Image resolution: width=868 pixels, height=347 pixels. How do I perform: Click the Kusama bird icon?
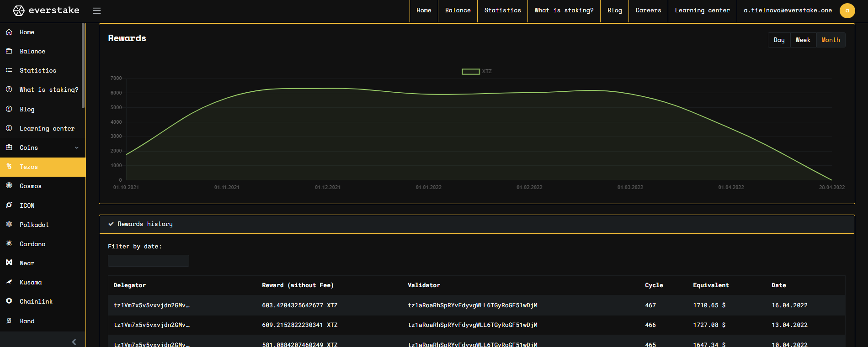[x=9, y=282]
